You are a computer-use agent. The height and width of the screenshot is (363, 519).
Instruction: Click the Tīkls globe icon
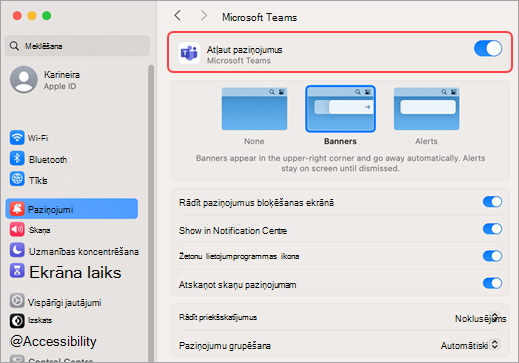coord(17,179)
